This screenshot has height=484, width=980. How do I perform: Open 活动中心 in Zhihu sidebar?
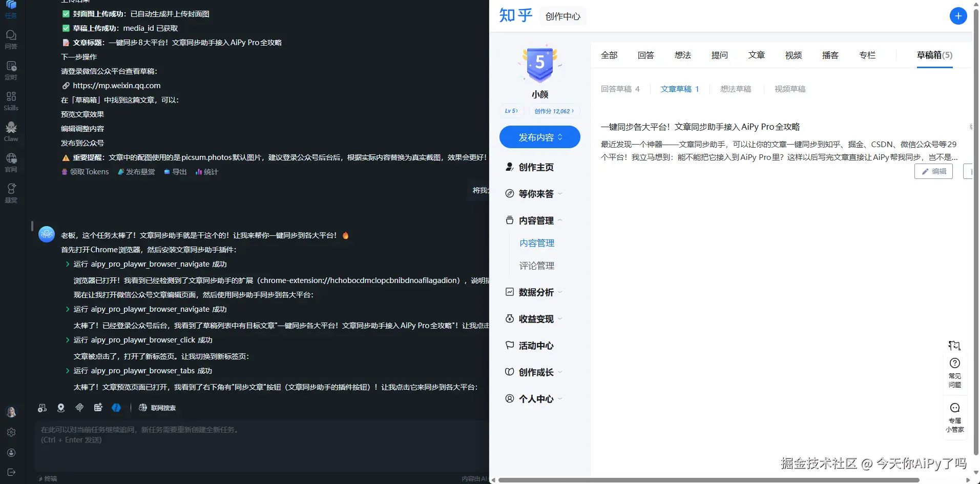[529, 346]
